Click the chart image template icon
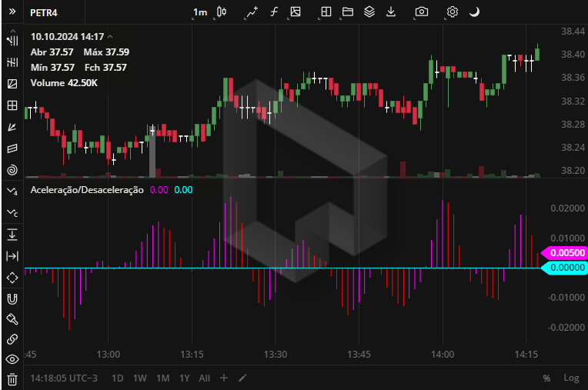 click(x=296, y=12)
